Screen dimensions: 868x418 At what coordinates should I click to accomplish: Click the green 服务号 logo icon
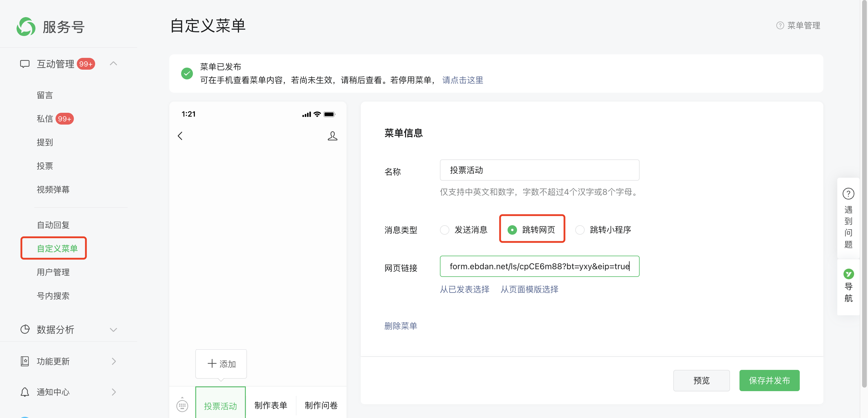26,27
